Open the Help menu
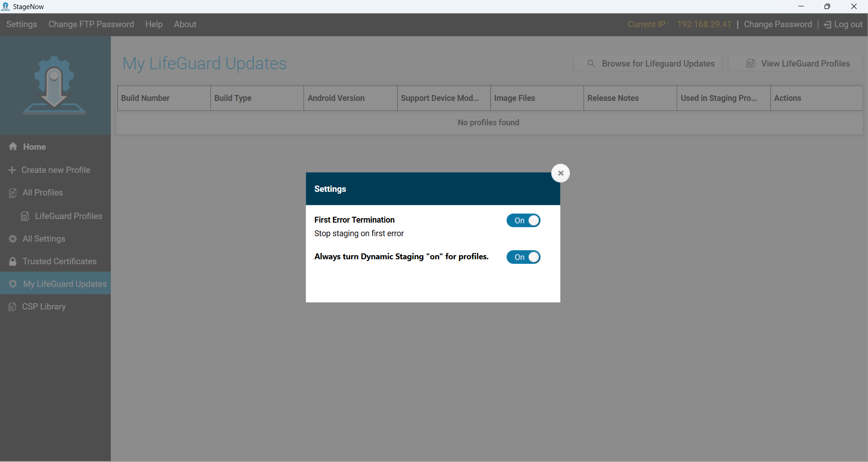 pos(154,24)
